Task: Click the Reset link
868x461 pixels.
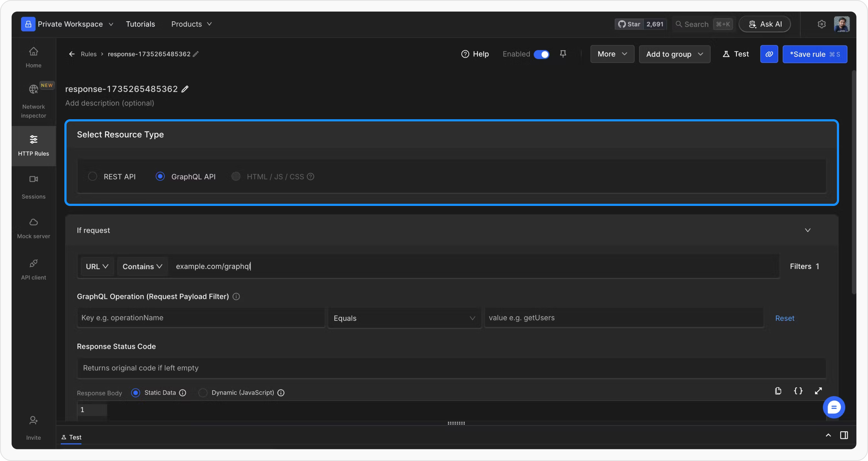Action: tap(784, 318)
